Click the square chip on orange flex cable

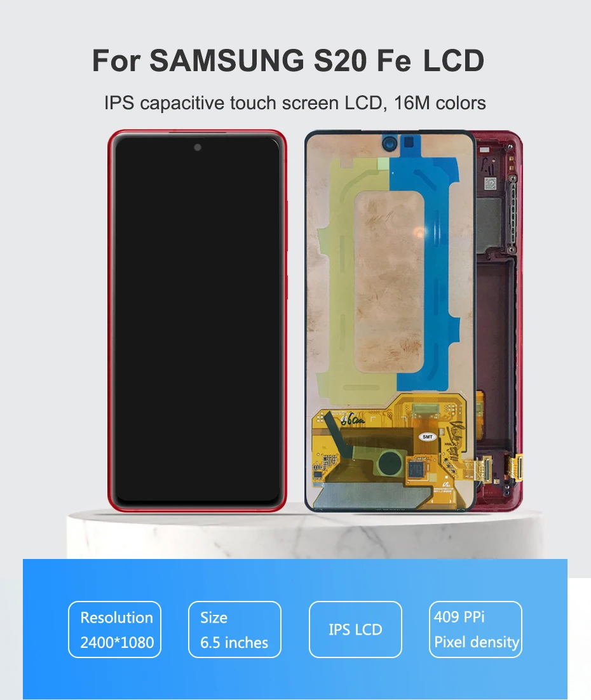(x=416, y=469)
